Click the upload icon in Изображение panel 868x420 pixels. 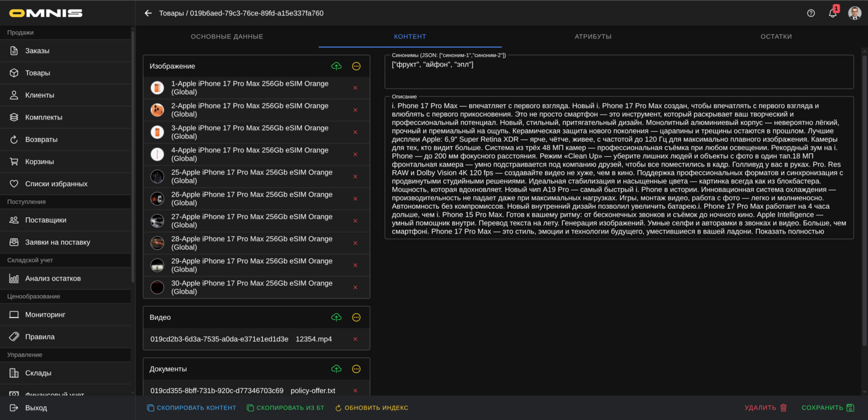336,66
